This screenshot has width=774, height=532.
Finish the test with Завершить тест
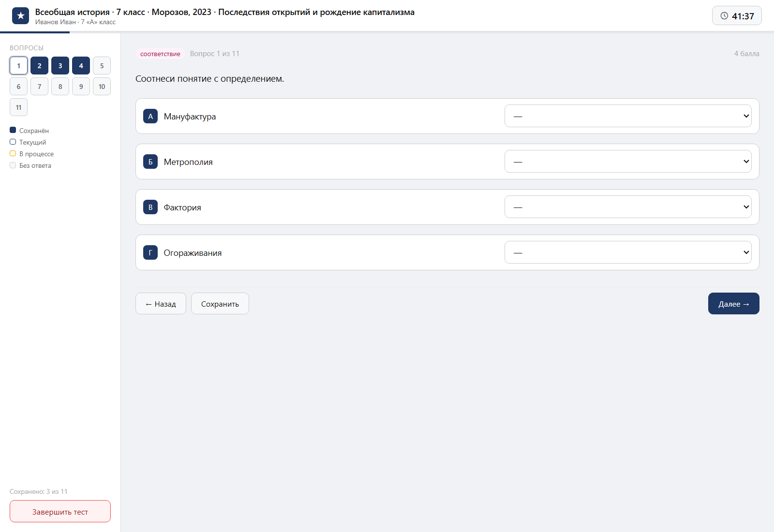pyautogui.click(x=60, y=511)
